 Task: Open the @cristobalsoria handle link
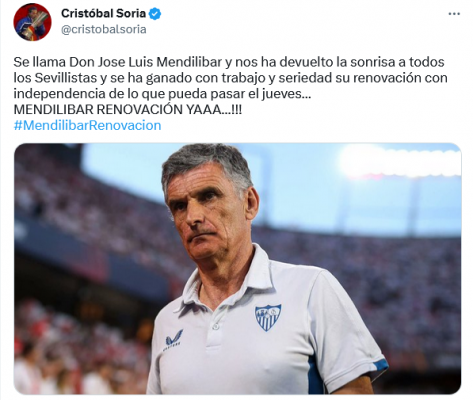104,30
